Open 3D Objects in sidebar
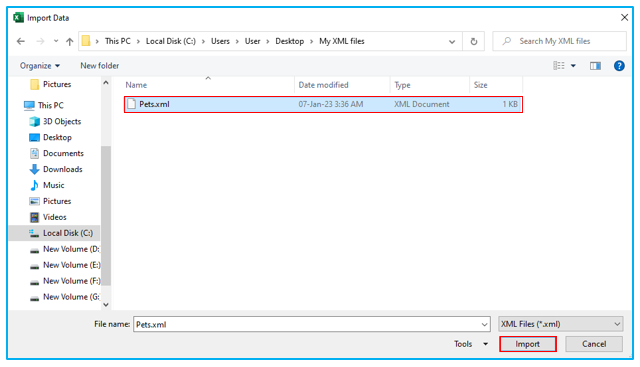The width and height of the screenshot is (640, 367). tap(55, 121)
